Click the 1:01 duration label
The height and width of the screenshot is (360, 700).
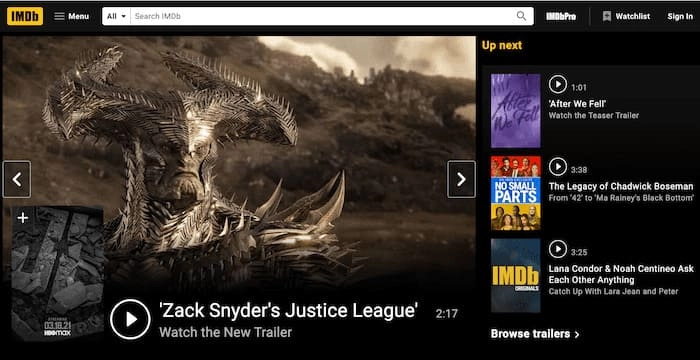point(579,88)
